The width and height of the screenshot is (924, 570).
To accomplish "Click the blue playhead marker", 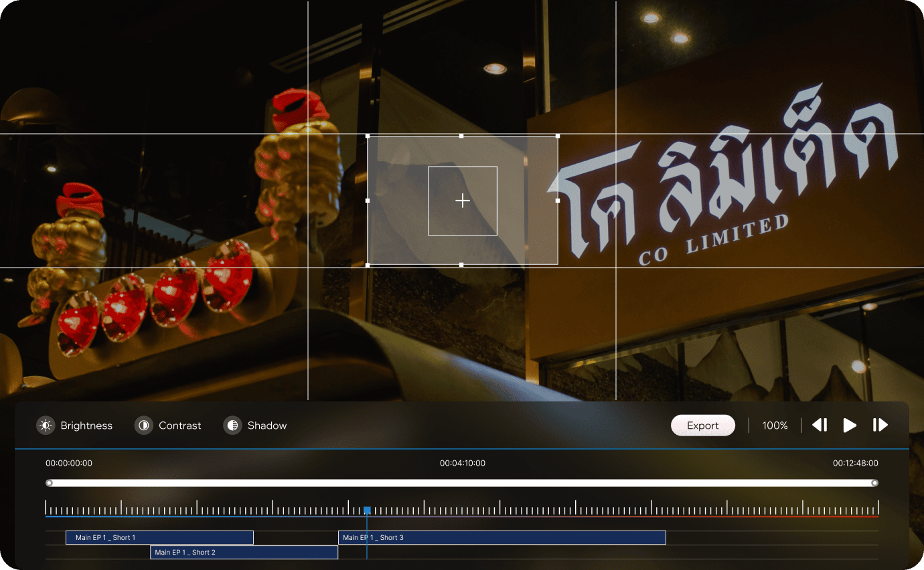I will 367,510.
